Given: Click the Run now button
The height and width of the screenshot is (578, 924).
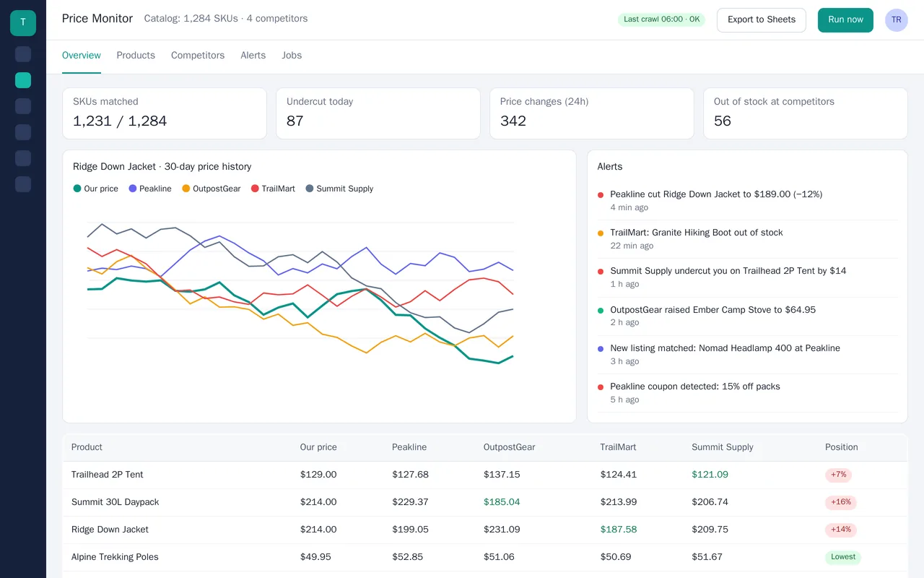Looking at the screenshot, I should [x=845, y=20].
